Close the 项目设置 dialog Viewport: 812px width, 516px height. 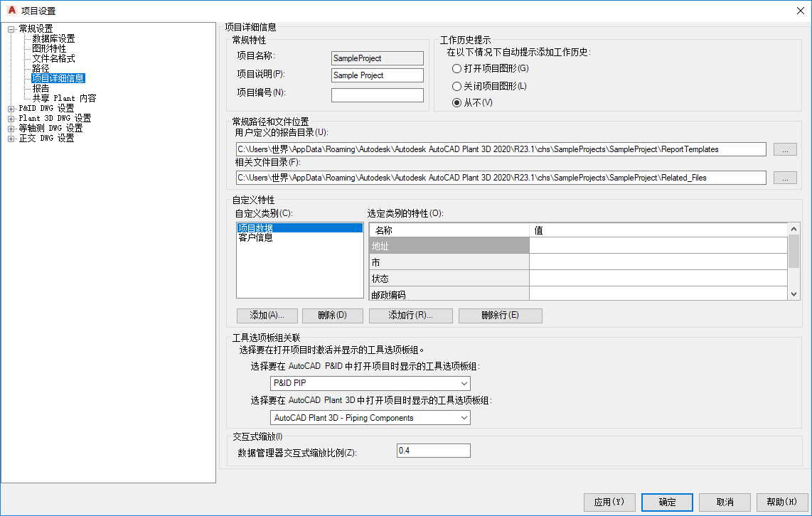coord(800,11)
